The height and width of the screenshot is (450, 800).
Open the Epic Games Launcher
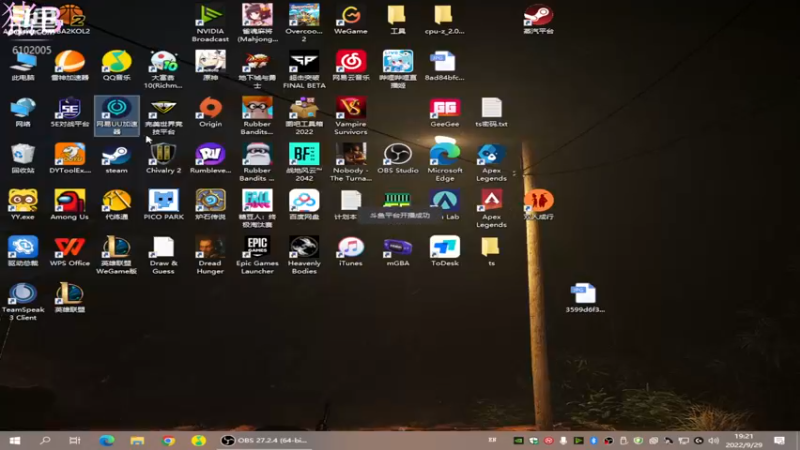click(257, 255)
